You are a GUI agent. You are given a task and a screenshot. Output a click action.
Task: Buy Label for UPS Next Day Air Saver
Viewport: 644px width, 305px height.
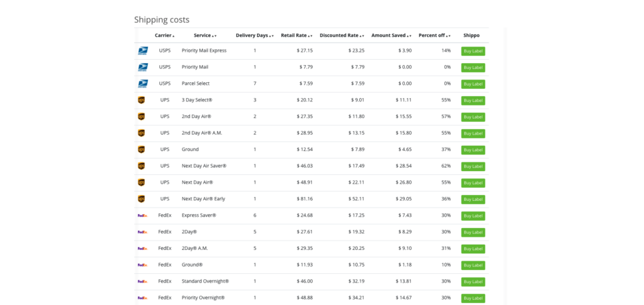[x=473, y=166]
